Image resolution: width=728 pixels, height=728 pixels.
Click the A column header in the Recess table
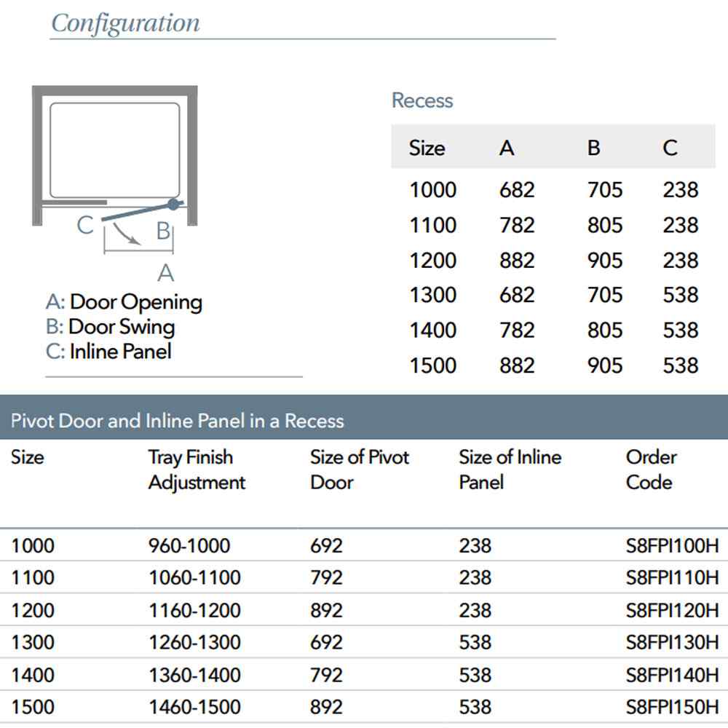[507, 148]
